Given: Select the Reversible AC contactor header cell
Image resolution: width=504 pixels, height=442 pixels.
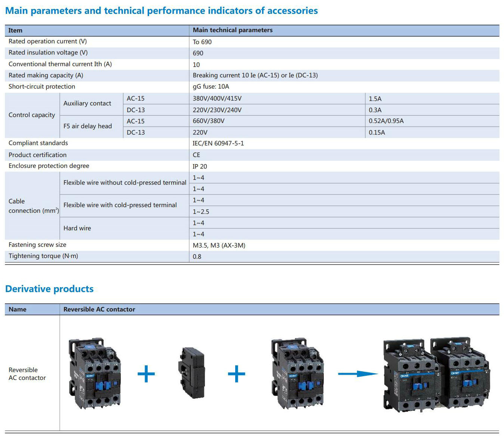Looking at the screenshot, I should [99, 309].
